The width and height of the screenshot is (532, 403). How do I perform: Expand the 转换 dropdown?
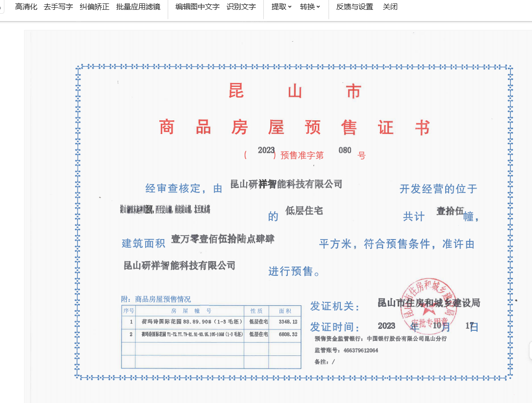[x=310, y=7]
